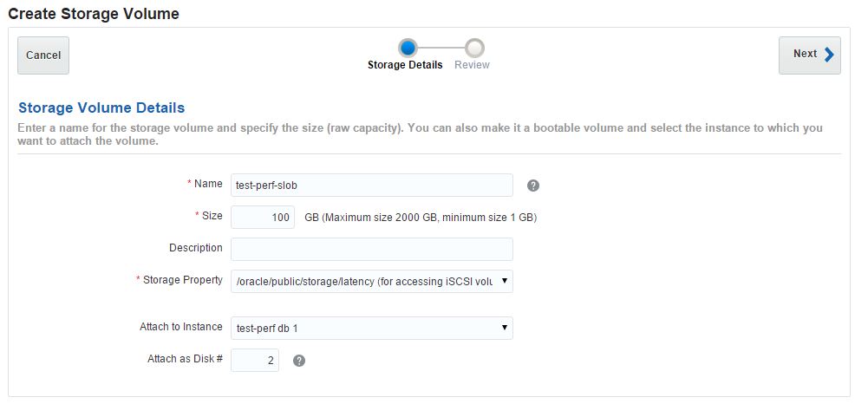Screen dimensions: 868x417
Task: Click the Size field showing 100
Action: click(263, 217)
